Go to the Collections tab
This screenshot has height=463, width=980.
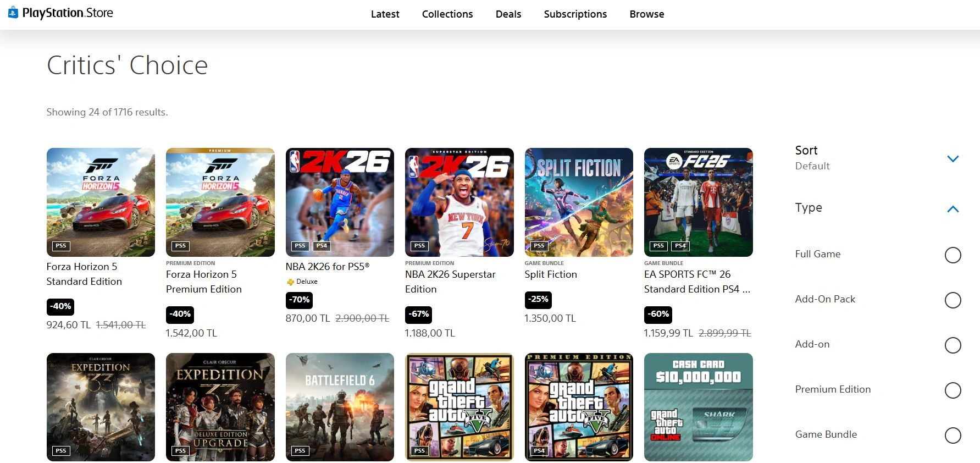pyautogui.click(x=447, y=14)
